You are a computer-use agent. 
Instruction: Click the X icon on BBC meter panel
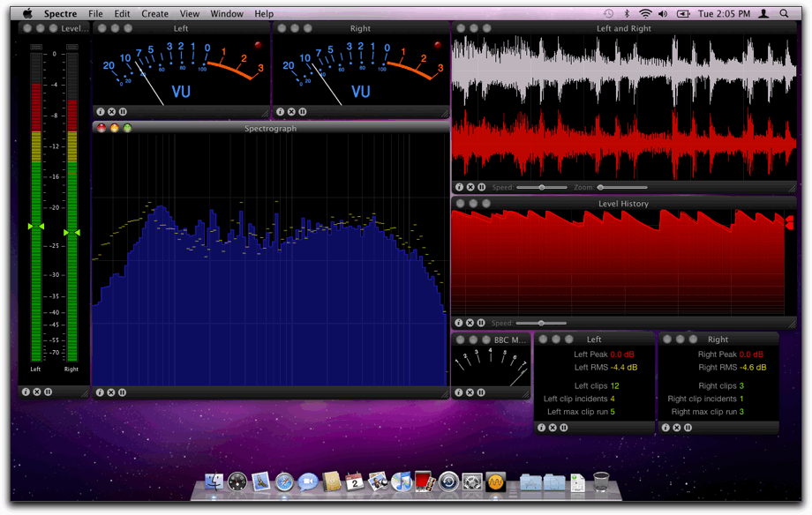coord(470,392)
